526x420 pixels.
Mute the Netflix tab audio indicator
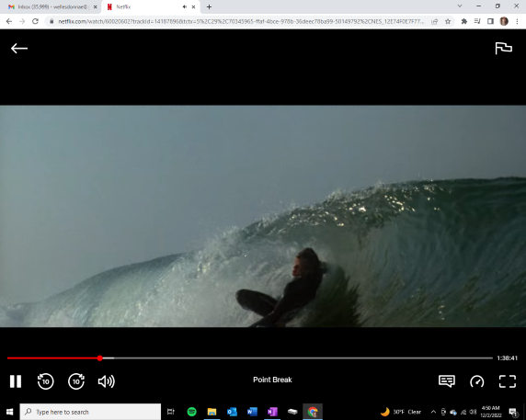coord(185,6)
